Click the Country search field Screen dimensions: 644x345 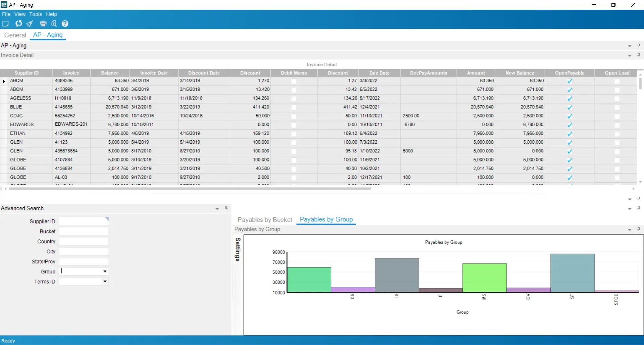[x=84, y=241]
